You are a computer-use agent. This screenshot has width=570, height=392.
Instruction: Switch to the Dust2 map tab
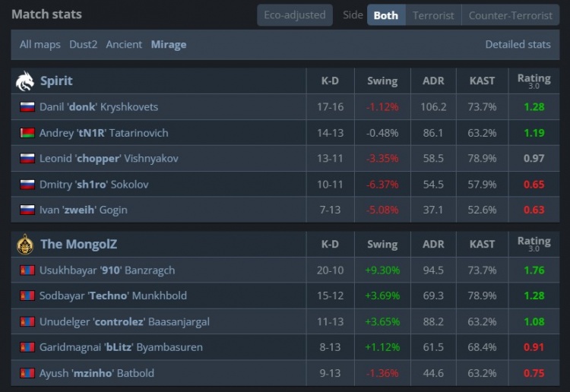coord(84,44)
